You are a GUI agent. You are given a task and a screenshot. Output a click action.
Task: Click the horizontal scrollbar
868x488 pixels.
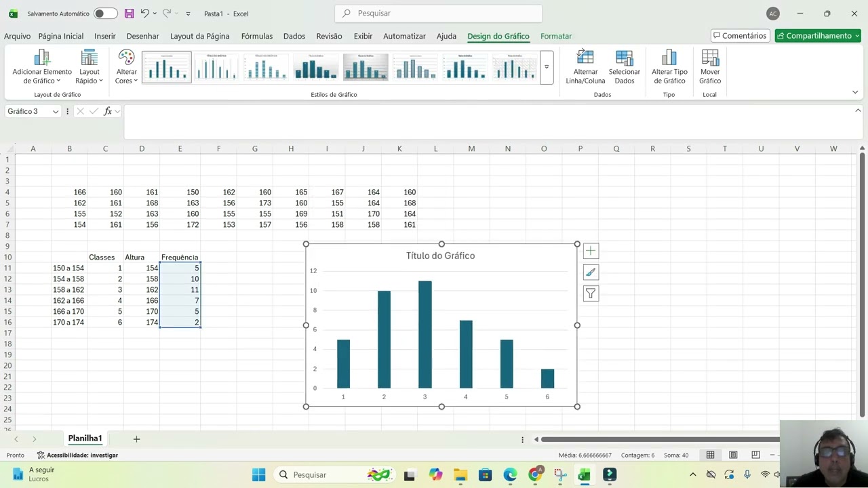coord(660,439)
